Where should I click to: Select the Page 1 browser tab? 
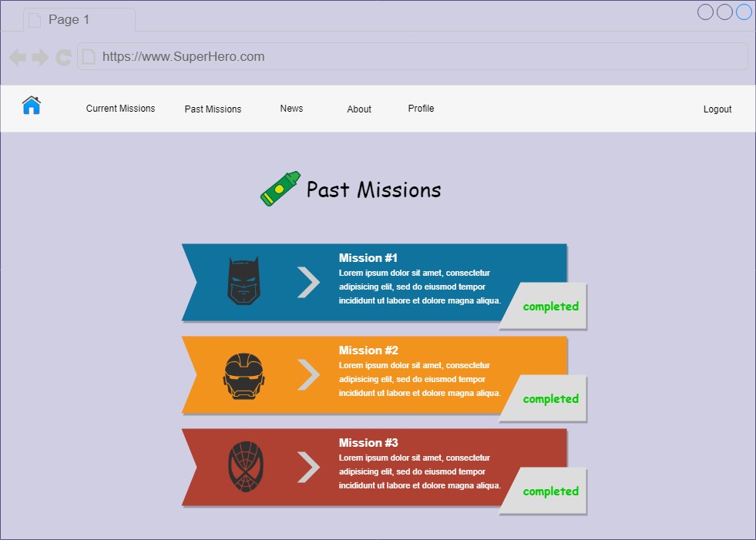[79, 20]
